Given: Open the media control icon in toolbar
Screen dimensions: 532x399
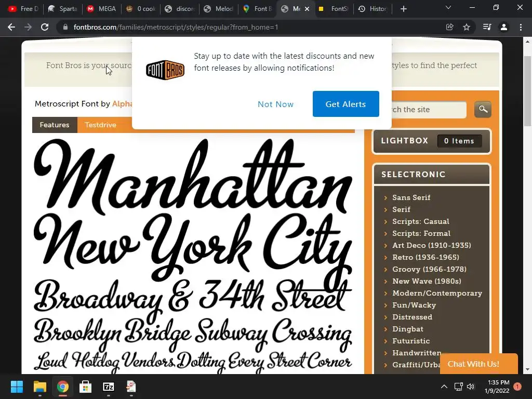Looking at the screenshot, I should tap(487, 27).
